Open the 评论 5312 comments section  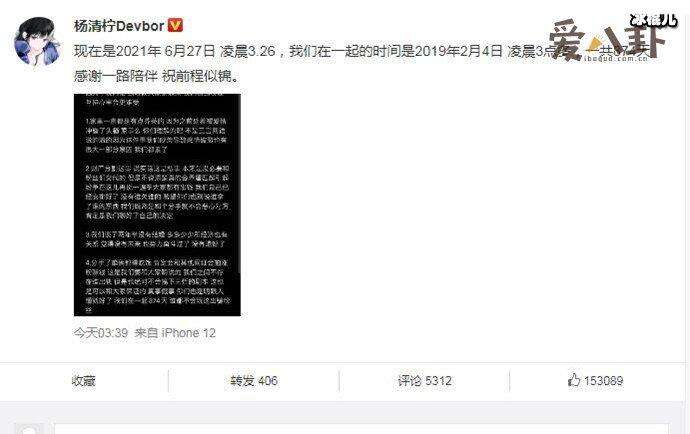tap(424, 381)
